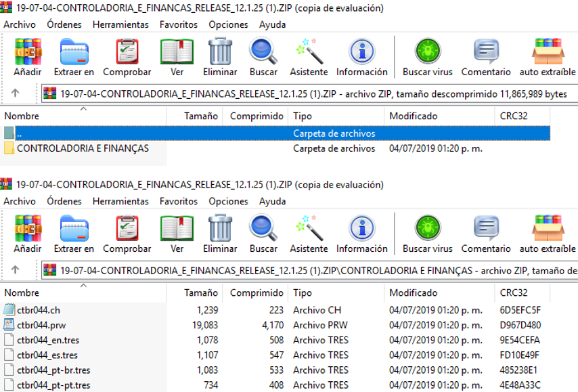This screenshot has width=578, height=392.
Task: Click Extraer en icon in the bottom window
Action: click(x=74, y=229)
